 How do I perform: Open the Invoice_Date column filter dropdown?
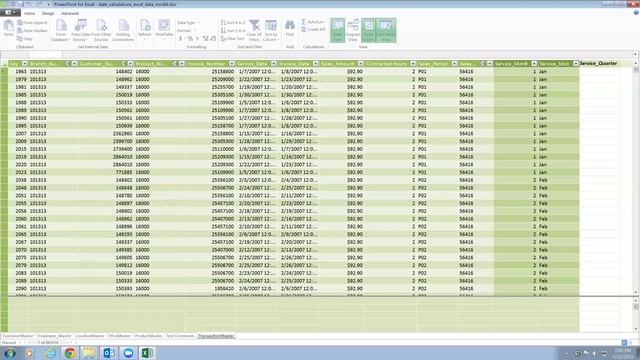[x=316, y=64]
